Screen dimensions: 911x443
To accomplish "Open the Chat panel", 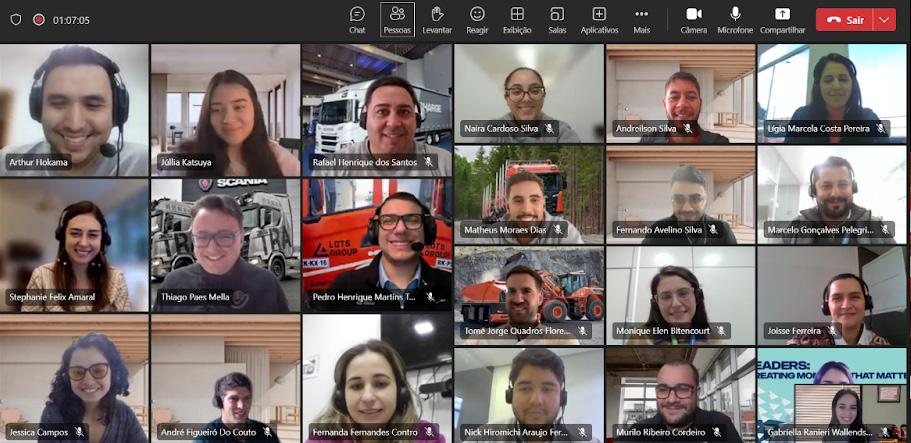I will coord(357,20).
